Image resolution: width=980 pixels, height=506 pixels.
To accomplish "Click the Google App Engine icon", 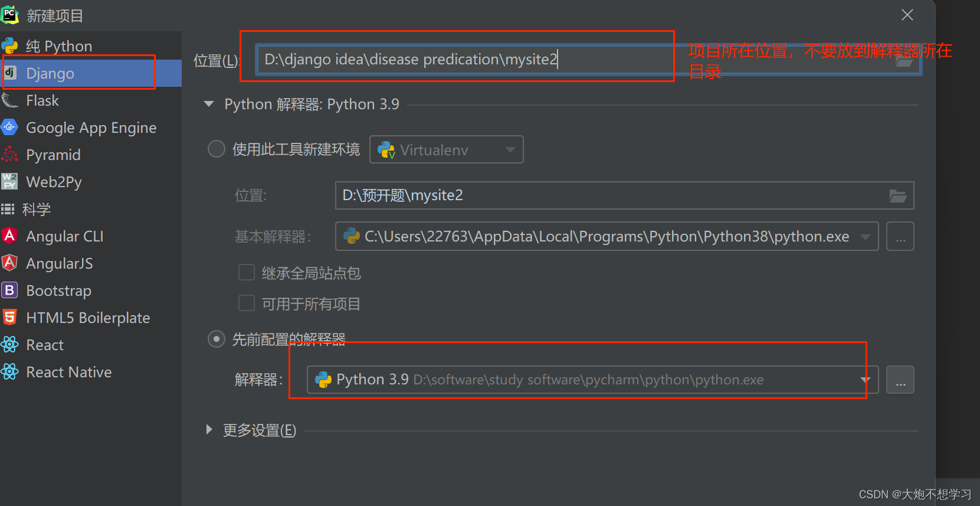I will (x=9, y=127).
